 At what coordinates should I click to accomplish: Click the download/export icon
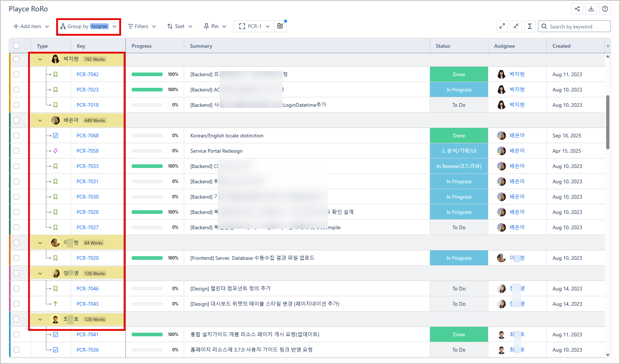pos(591,9)
